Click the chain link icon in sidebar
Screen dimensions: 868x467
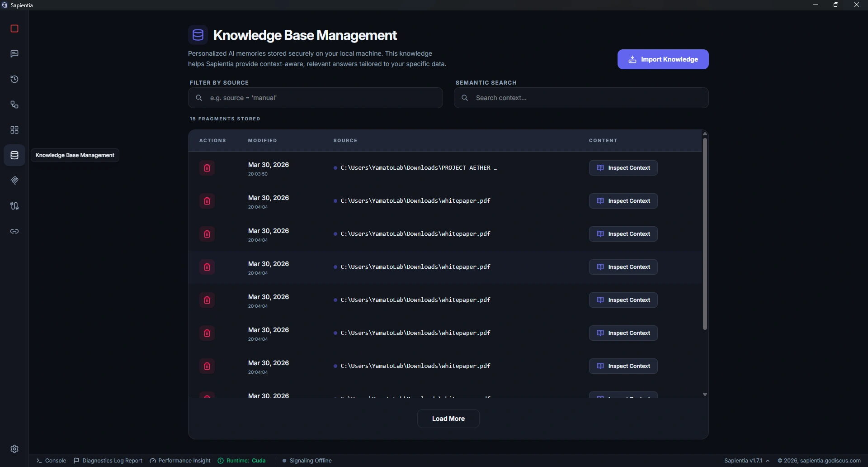[14, 231]
